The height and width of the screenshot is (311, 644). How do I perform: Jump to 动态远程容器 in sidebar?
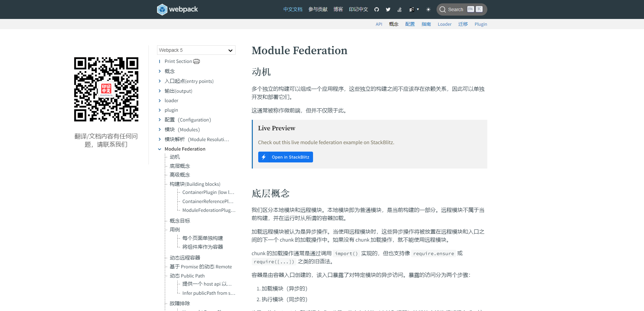click(x=185, y=258)
